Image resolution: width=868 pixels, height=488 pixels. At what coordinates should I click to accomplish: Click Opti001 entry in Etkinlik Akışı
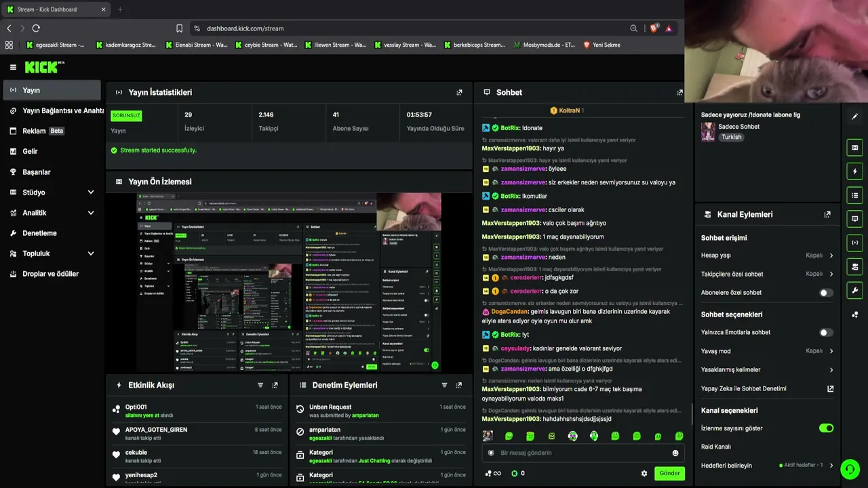coord(136,407)
